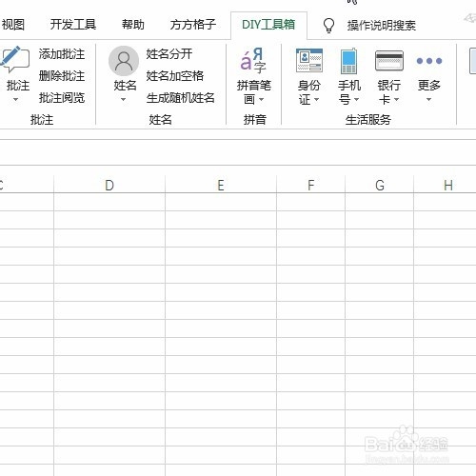Open the 银行卡 dropdown arrow
476x476 pixels.
point(396,100)
